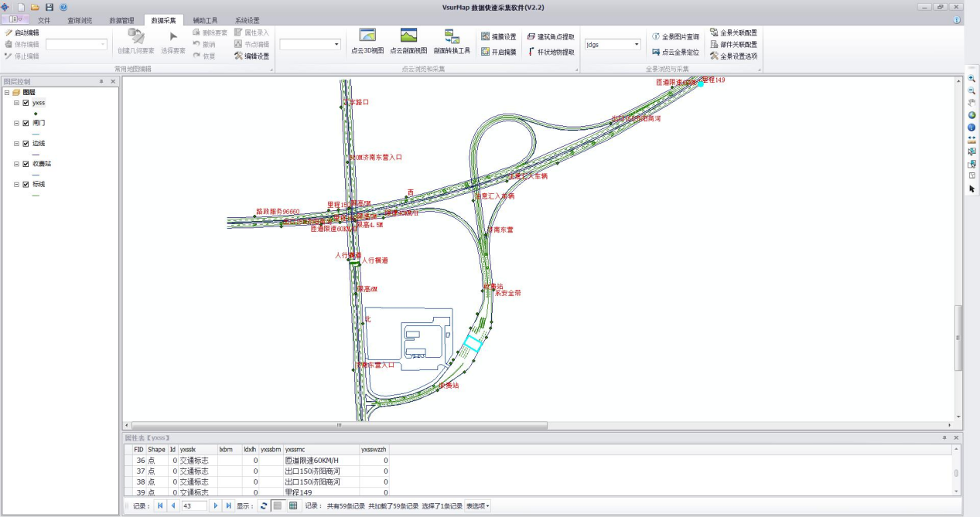Toggle visibility of the 收费站 layer
Screen dimensions: 980x517
(x=26, y=164)
